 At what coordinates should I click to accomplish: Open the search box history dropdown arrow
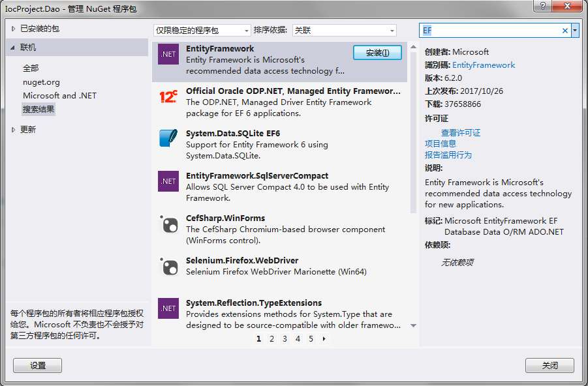click(x=575, y=31)
